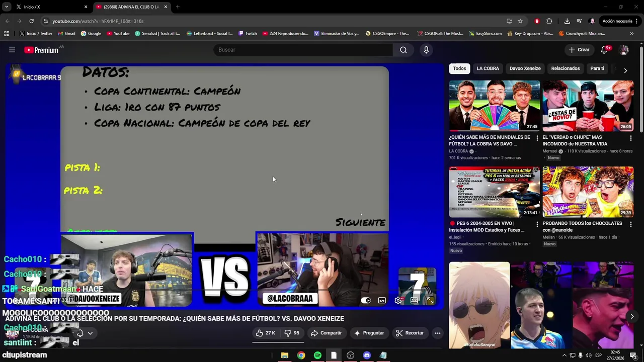Open the Chrome apps grid in bookmarks bar
644x362 pixels.
click(7, 34)
